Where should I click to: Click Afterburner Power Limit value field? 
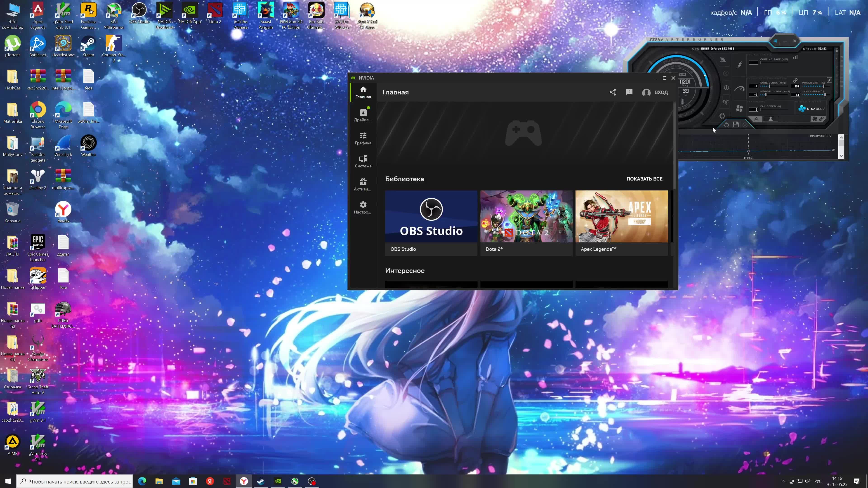click(x=795, y=86)
